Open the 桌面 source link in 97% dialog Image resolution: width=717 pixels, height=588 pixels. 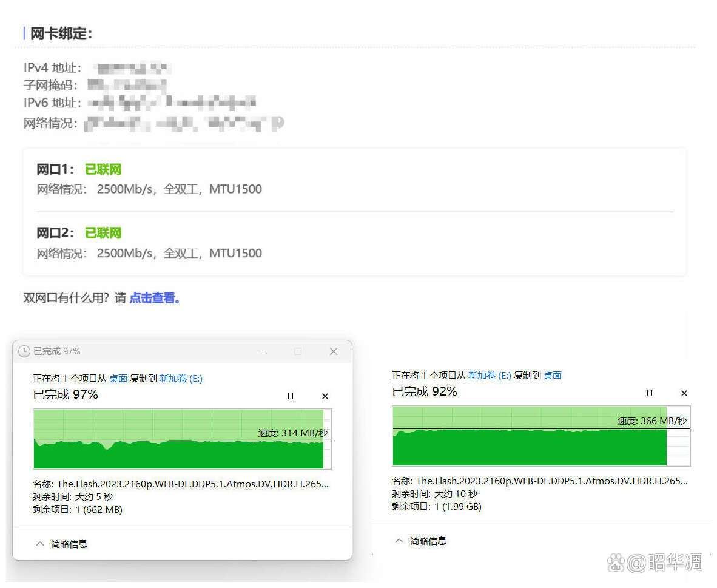click(x=118, y=379)
